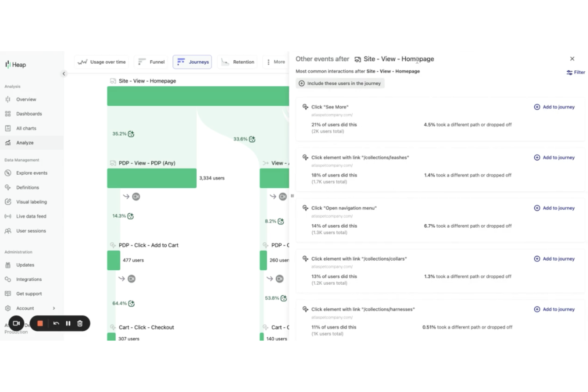The height and width of the screenshot is (392, 588).
Task: Add collections/harnesses link event to journey
Action: pyautogui.click(x=554, y=309)
